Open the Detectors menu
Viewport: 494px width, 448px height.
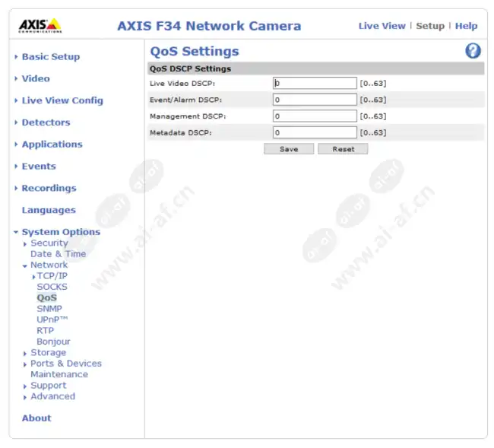[46, 122]
